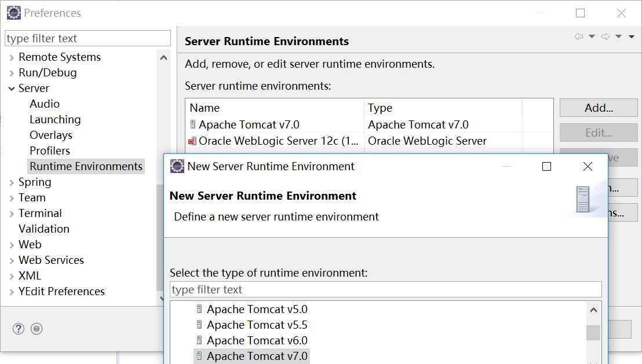The height and width of the screenshot is (364, 642).
Task: Open the back history dropdown arrow
Action: pos(592,36)
